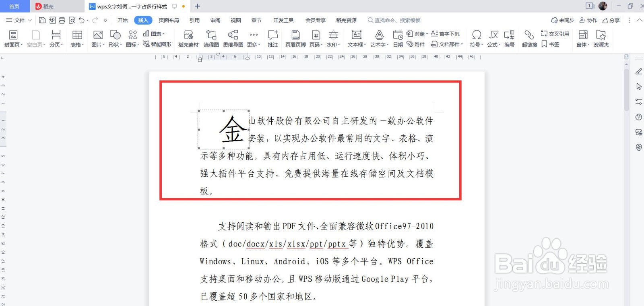Screen dimensions: 644x306
Task: Insert 页码 page number
Action: pos(316,39)
